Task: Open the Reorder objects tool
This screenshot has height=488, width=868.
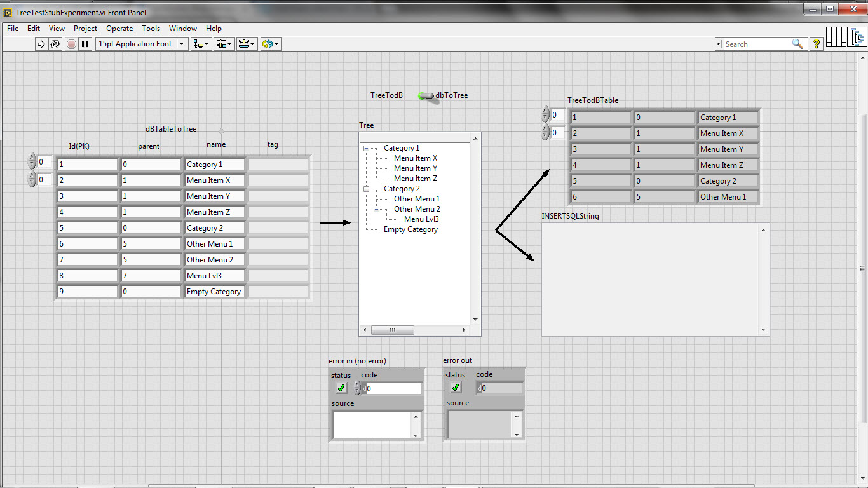Action: pyautogui.click(x=270, y=44)
